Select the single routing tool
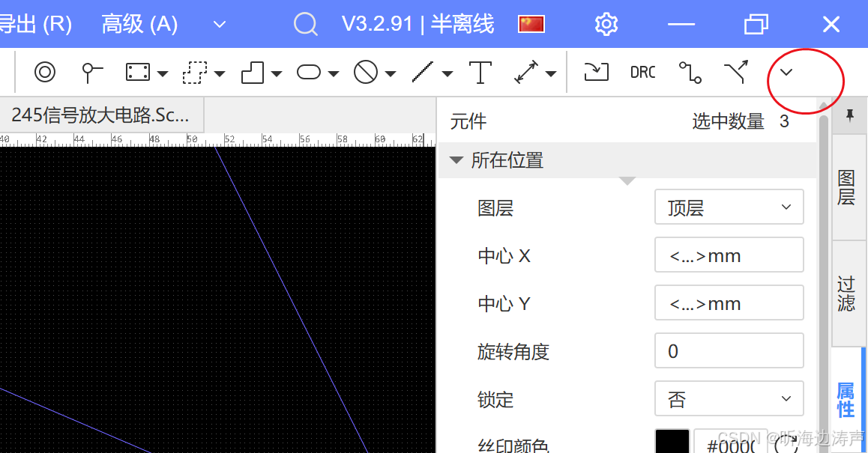Screen dimensions: 868x453 pyautogui.click(x=690, y=73)
